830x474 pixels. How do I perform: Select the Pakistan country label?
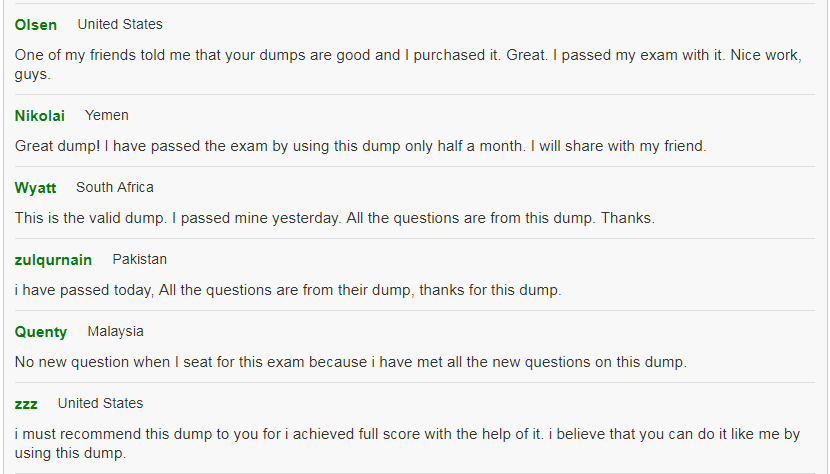pos(140,260)
